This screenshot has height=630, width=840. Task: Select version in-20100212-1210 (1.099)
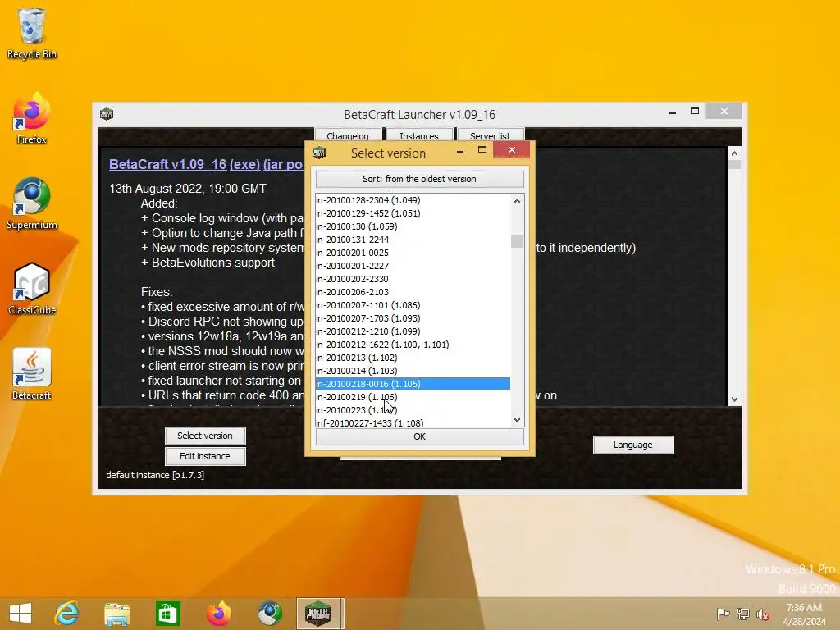point(413,331)
